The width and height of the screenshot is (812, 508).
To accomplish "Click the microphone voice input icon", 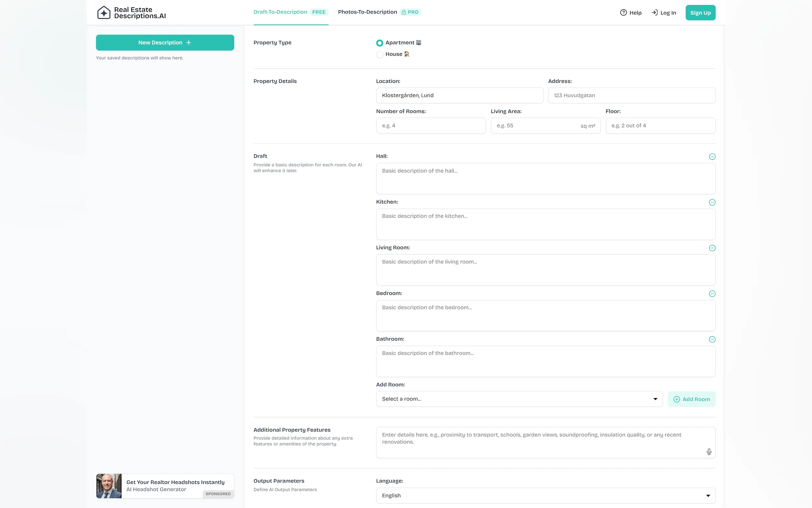I will [709, 452].
